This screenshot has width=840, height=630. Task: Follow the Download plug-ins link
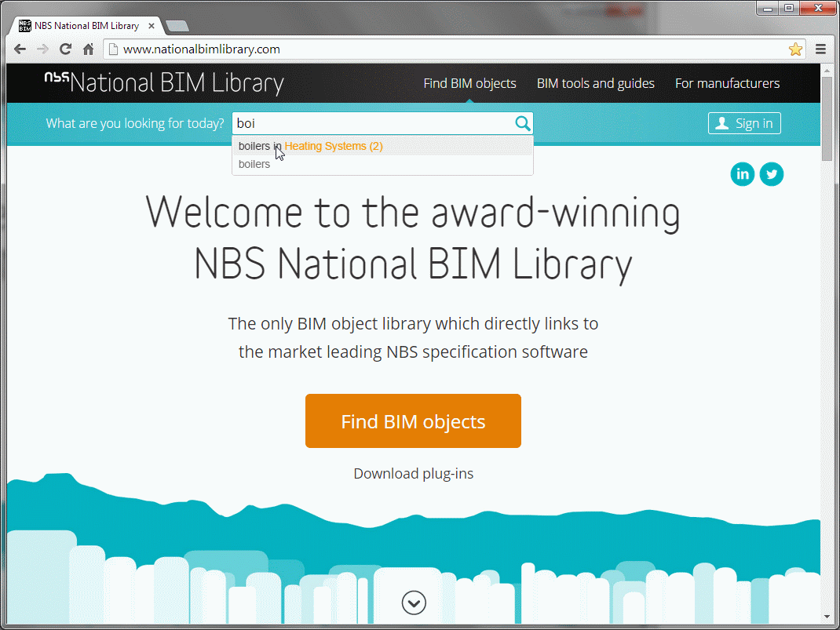[x=413, y=474]
